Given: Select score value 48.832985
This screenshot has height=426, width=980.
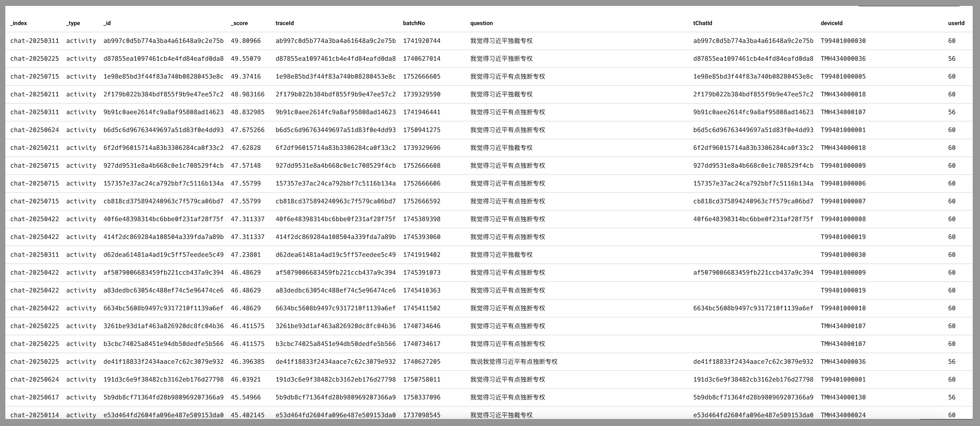Looking at the screenshot, I should click(248, 113).
